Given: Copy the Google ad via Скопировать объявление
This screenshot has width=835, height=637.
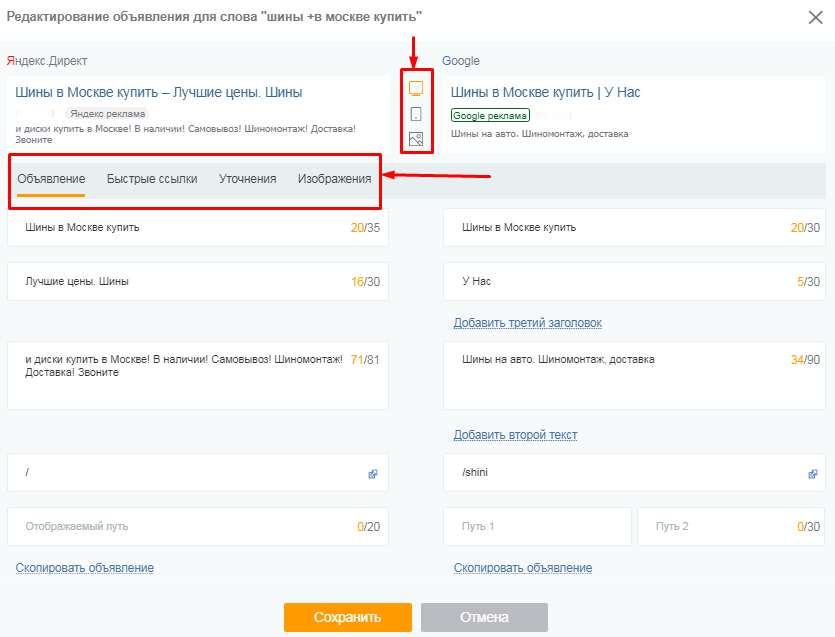Looking at the screenshot, I should click(x=523, y=568).
